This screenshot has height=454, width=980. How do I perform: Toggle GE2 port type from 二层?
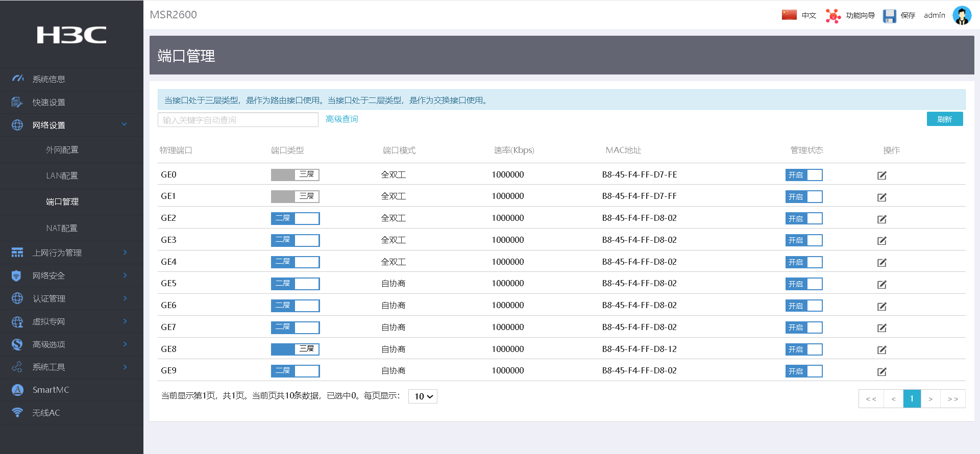(x=295, y=218)
